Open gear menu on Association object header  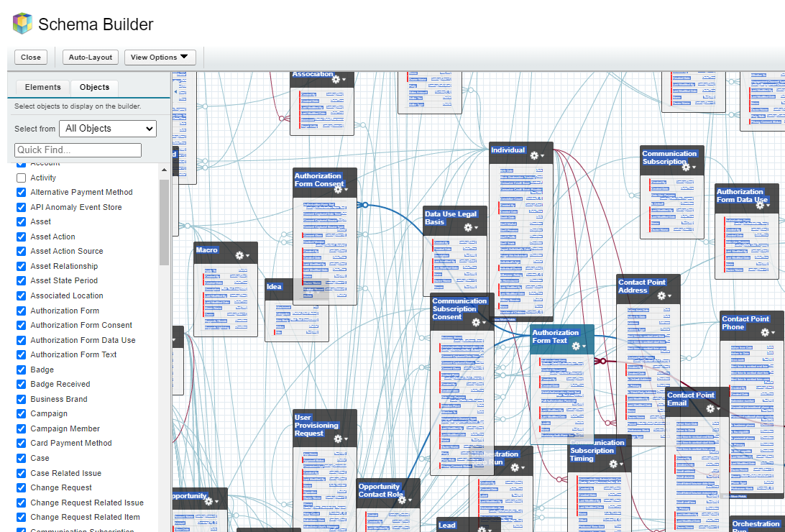tap(339, 80)
